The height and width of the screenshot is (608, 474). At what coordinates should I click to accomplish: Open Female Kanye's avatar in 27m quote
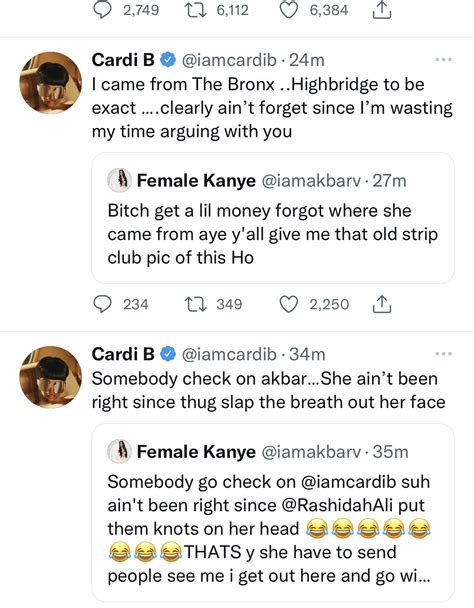(x=119, y=181)
